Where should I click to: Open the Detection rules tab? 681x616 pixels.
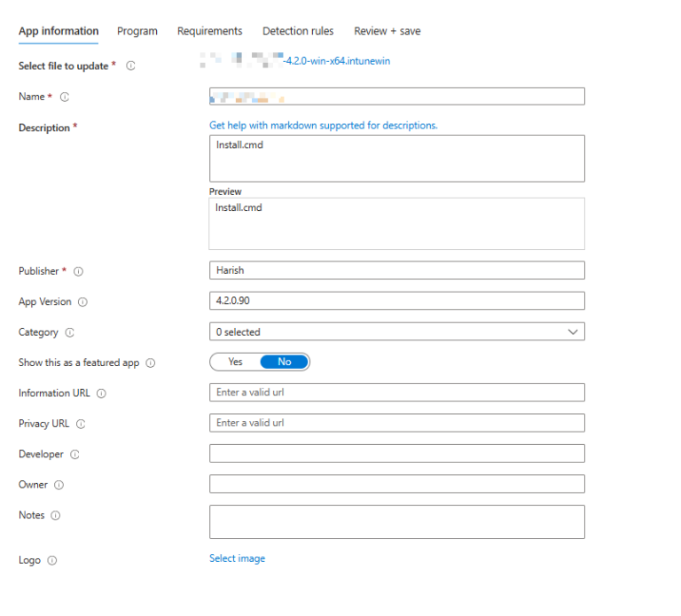click(x=298, y=31)
